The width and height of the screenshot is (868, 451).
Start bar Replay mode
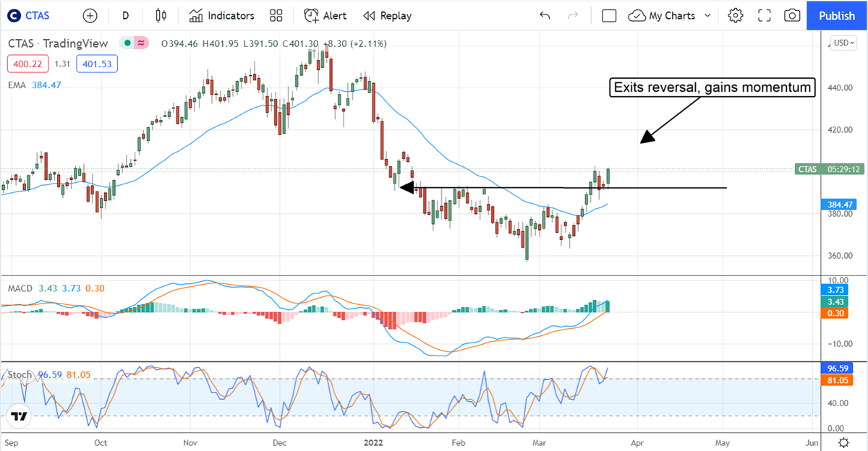387,15
